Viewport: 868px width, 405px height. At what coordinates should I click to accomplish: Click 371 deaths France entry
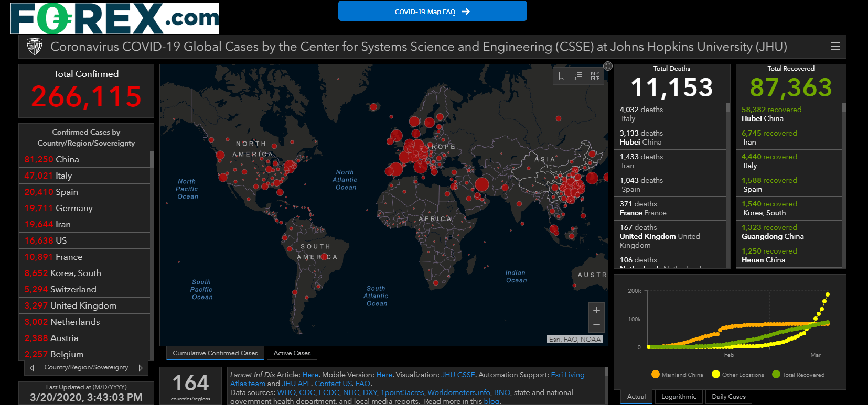pos(670,209)
